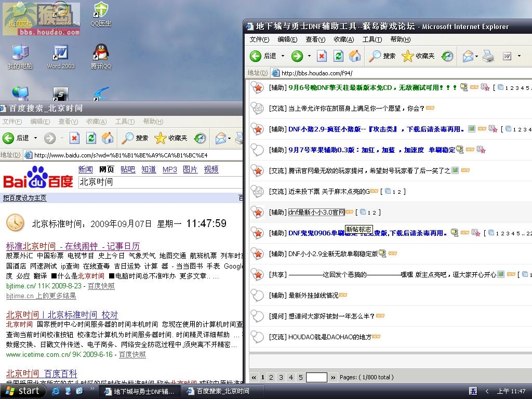Image resolution: width=532 pixels, height=399 pixels.
Task: Open 编辑(E) menu in Houdao forum window
Action: point(287,39)
